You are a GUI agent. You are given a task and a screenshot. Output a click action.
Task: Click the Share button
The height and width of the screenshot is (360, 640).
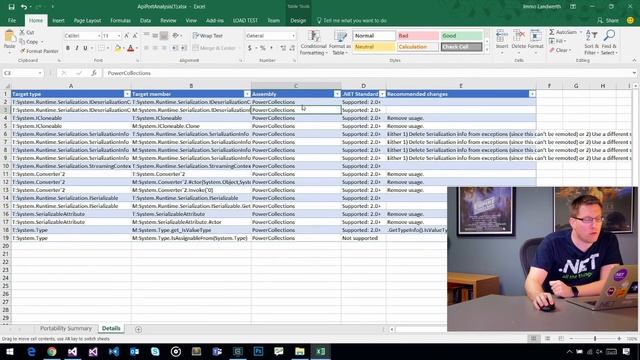click(x=608, y=20)
